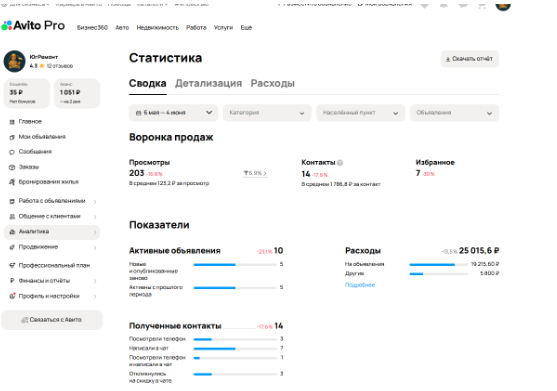Click the Посмотрели телефон и написали в чат row

(x=206, y=361)
